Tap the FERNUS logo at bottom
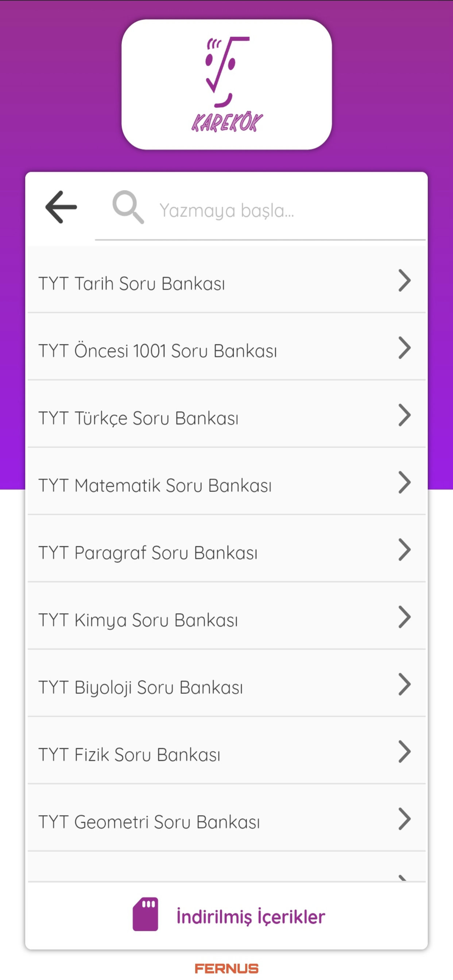 [226, 968]
